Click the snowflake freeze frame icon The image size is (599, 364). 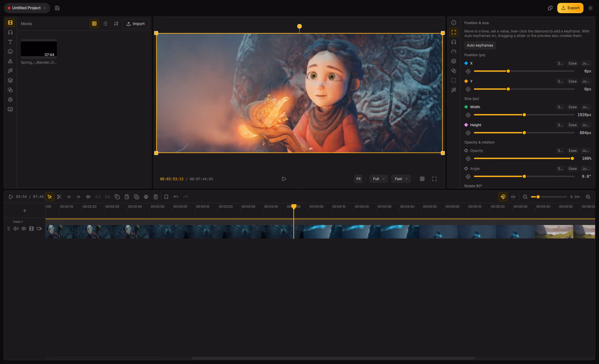146,197
